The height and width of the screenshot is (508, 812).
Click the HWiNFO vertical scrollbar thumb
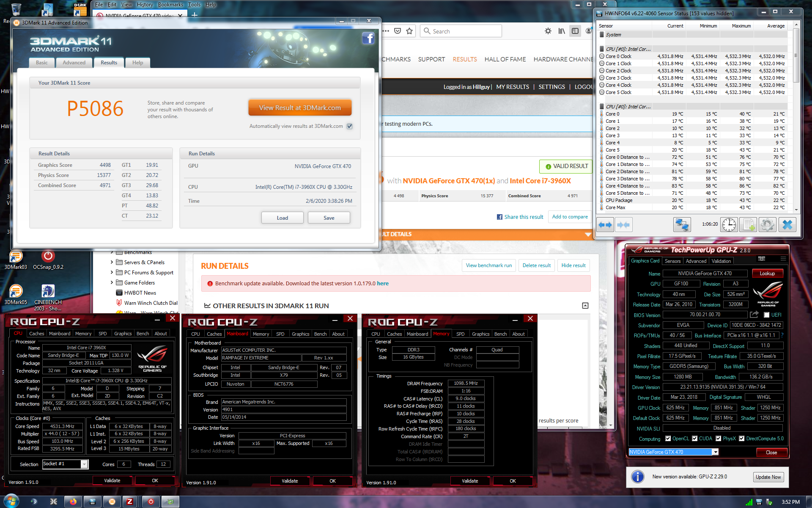coord(796,55)
